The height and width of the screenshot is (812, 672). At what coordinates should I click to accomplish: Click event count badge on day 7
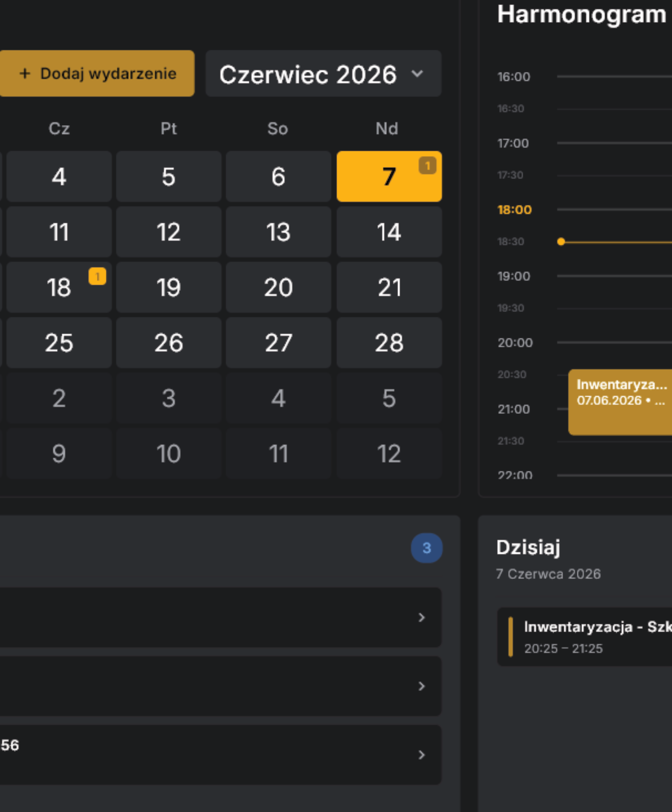point(427,166)
